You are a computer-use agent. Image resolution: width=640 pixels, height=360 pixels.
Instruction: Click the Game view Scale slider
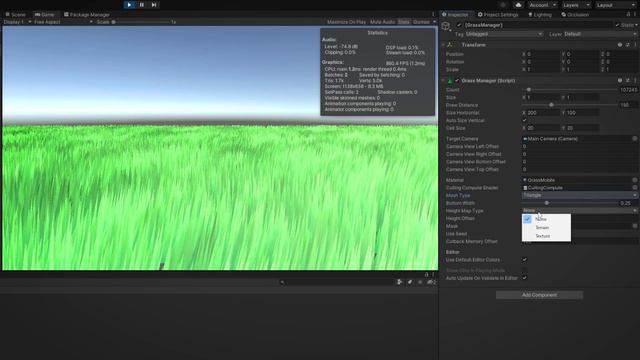tap(141, 22)
